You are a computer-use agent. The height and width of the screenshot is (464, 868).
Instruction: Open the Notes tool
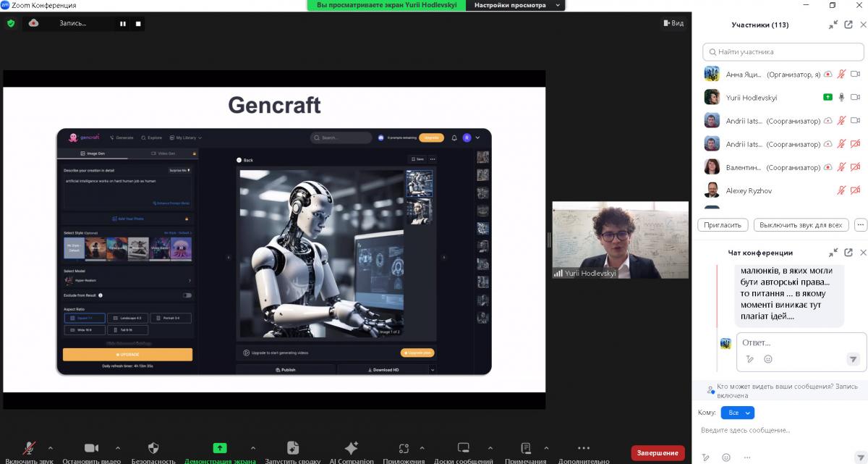pos(526,448)
